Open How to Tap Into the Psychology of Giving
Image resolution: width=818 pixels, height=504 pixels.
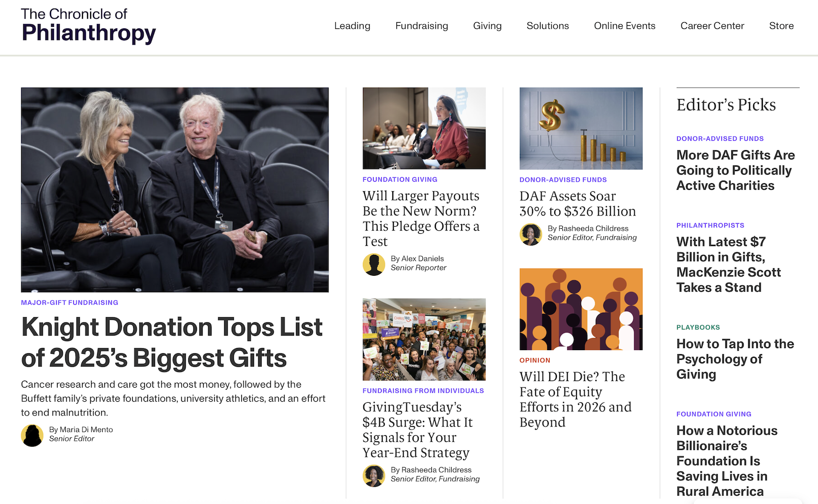pyautogui.click(x=735, y=359)
